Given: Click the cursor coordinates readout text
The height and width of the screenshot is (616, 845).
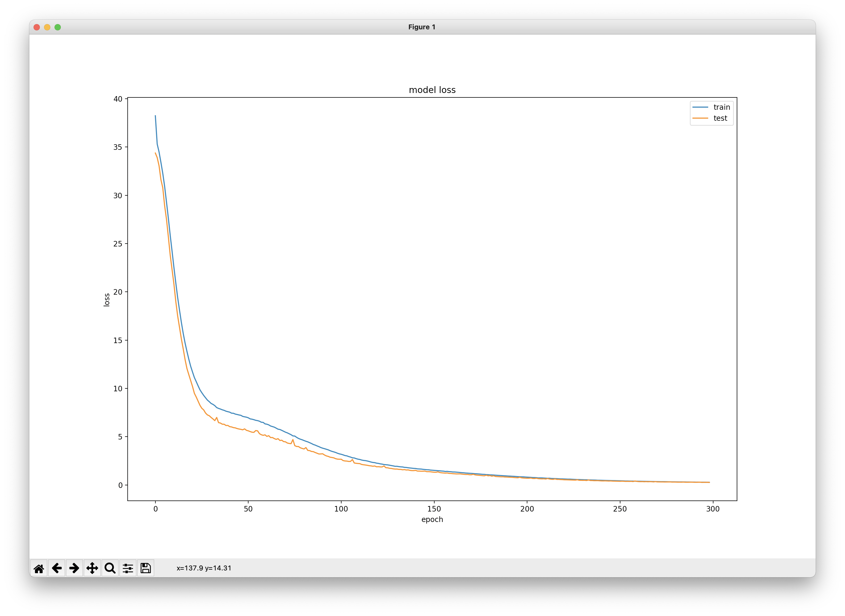Looking at the screenshot, I should point(204,568).
